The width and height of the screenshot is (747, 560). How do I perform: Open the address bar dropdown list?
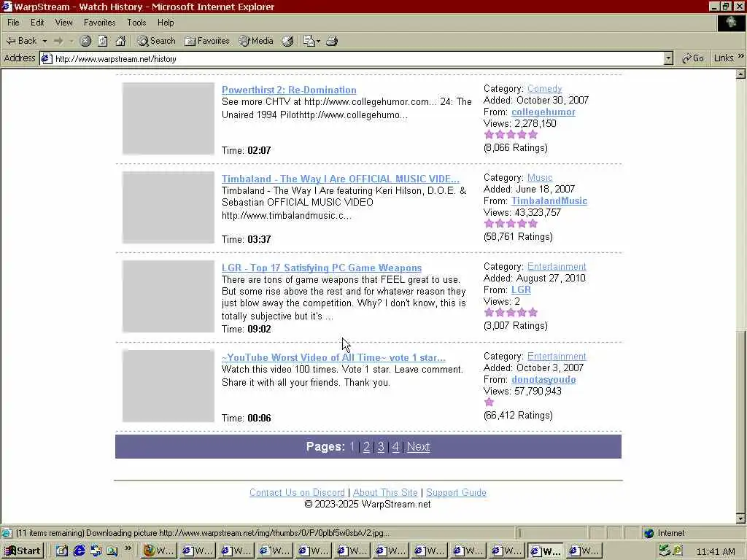point(668,58)
